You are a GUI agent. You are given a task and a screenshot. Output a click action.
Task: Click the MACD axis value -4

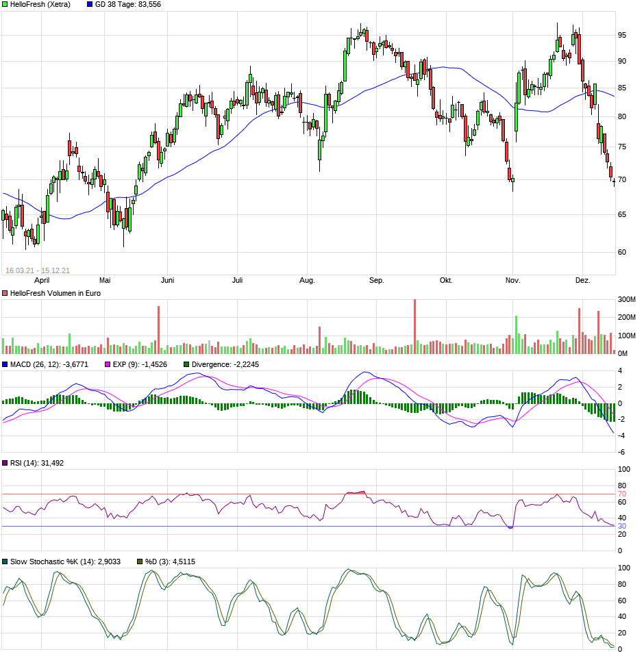621,436
